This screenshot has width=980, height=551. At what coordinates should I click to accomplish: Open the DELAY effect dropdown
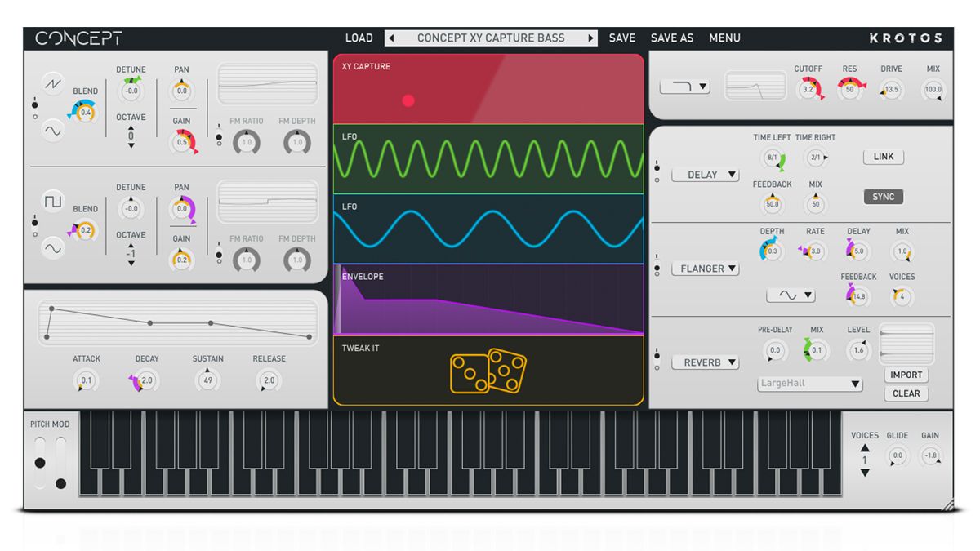point(706,175)
